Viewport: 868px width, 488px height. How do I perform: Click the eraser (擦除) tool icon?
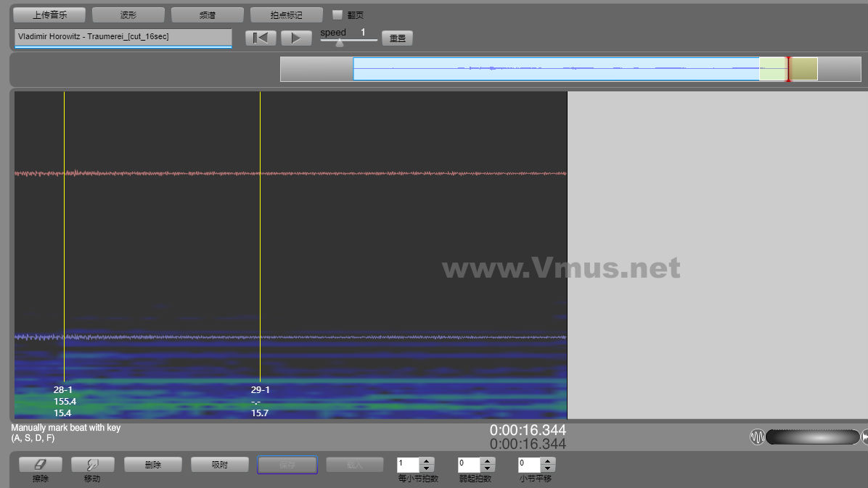click(40, 465)
